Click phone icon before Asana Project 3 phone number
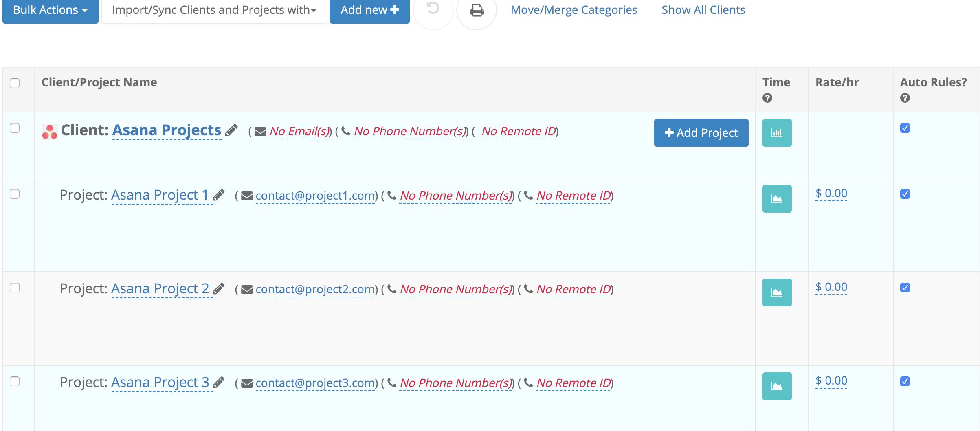 coord(392,383)
